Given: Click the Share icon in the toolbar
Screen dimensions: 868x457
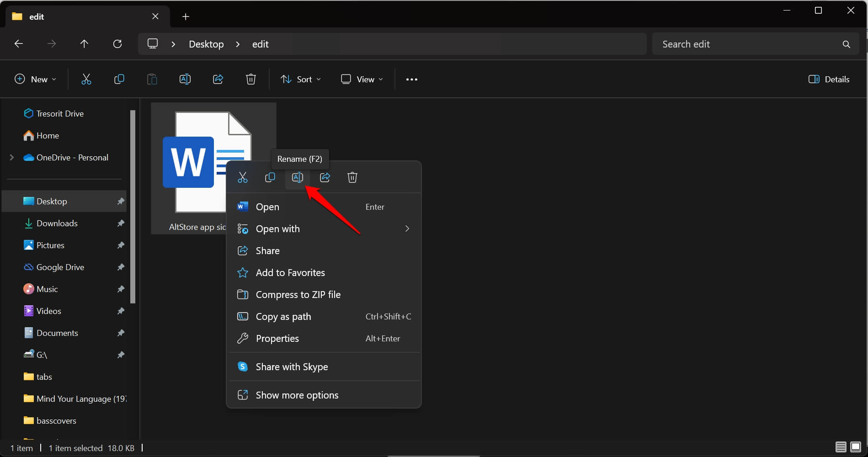Looking at the screenshot, I should pyautogui.click(x=218, y=79).
